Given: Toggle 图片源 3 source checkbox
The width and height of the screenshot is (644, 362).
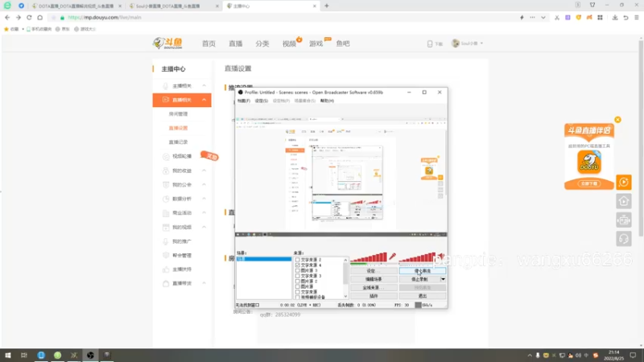Looking at the screenshot, I should coord(298,270).
